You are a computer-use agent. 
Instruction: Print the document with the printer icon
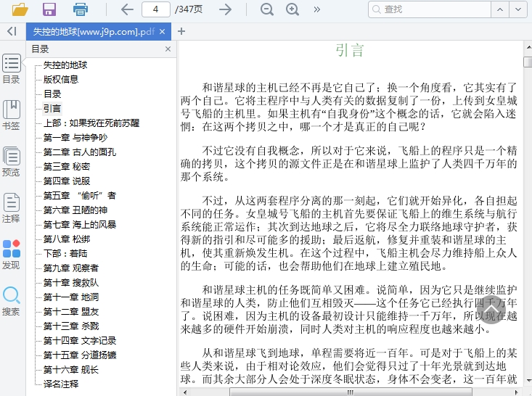(x=81, y=9)
